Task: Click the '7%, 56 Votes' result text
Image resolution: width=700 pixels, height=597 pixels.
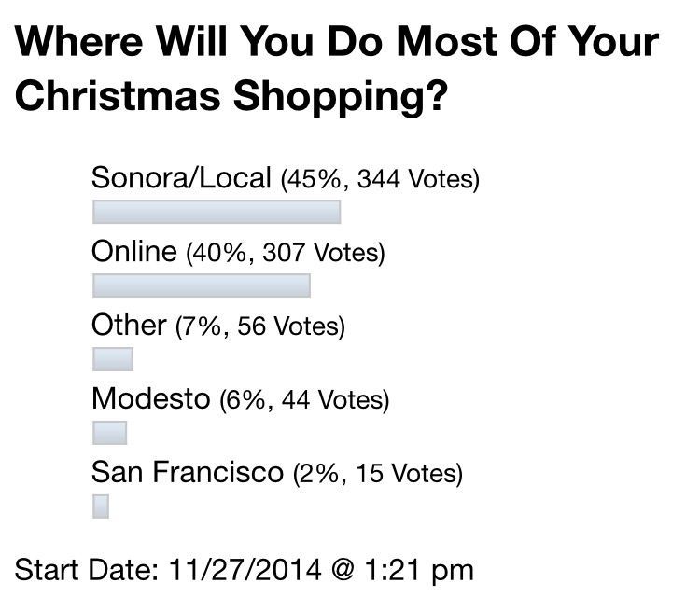Action: click(260, 327)
